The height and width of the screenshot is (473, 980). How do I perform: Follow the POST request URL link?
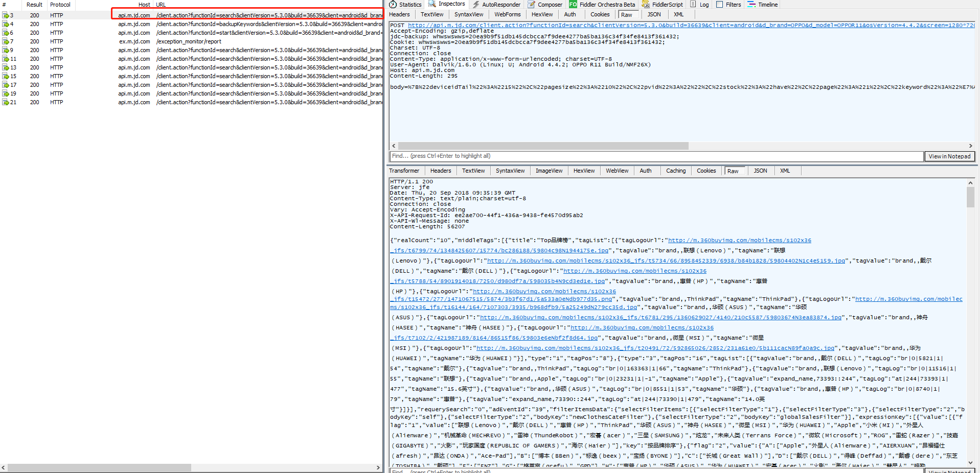(691, 25)
